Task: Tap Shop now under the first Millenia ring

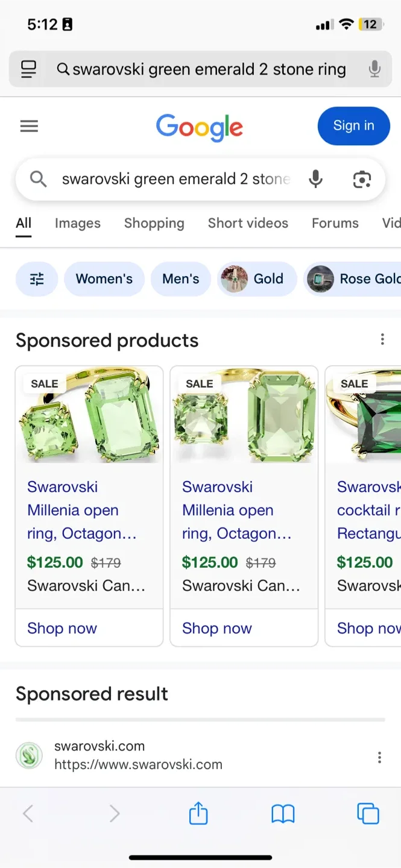Action: [x=62, y=628]
